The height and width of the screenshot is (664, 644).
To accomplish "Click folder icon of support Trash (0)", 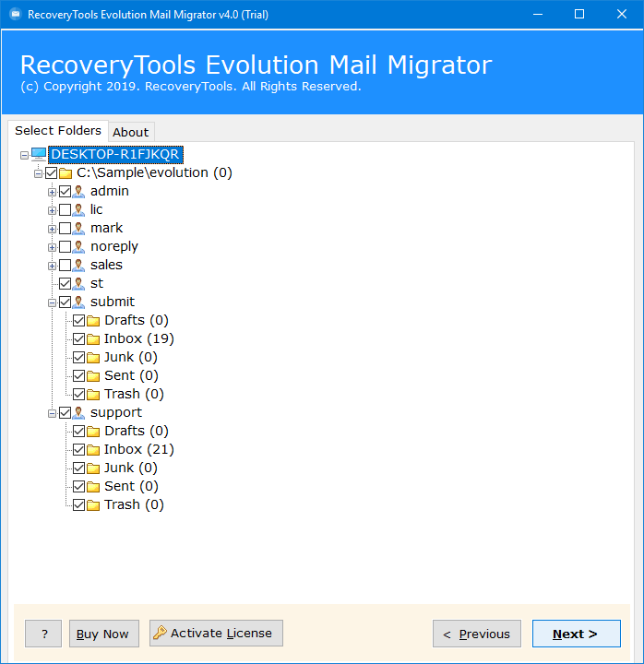I will pos(93,505).
